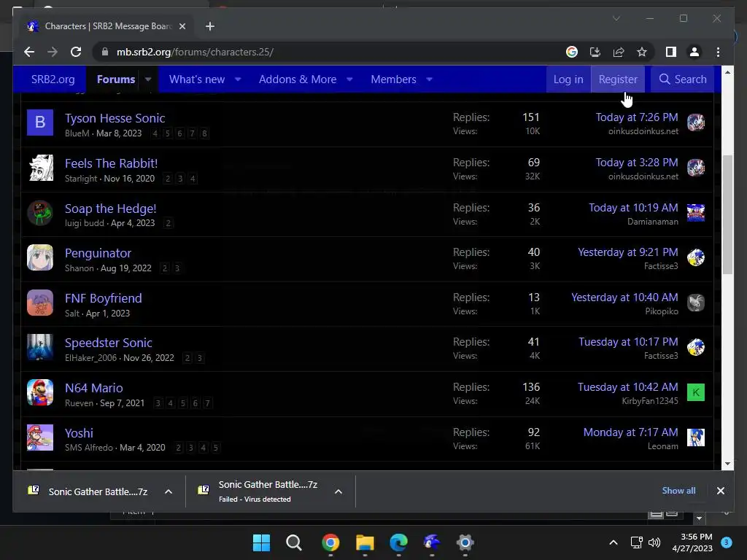
Task: Open the What's new nav item
Action: pyautogui.click(x=197, y=79)
